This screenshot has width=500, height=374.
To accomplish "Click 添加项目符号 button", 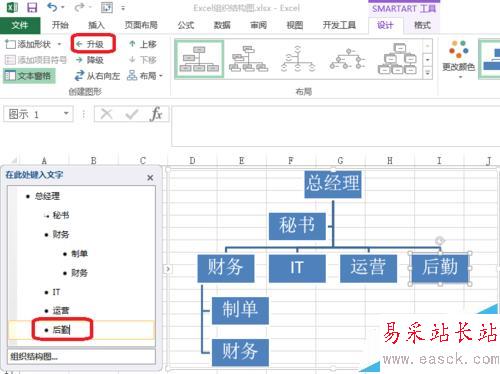I will click(36, 60).
